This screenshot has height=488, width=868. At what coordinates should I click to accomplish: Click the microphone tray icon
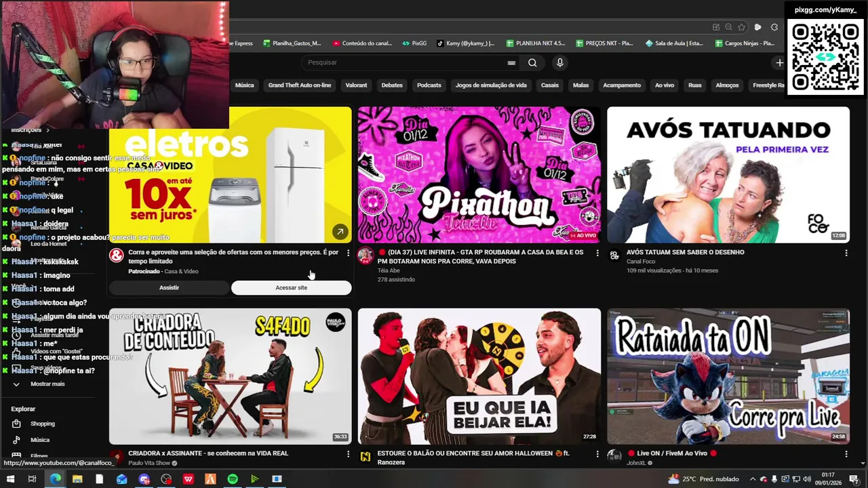774,479
